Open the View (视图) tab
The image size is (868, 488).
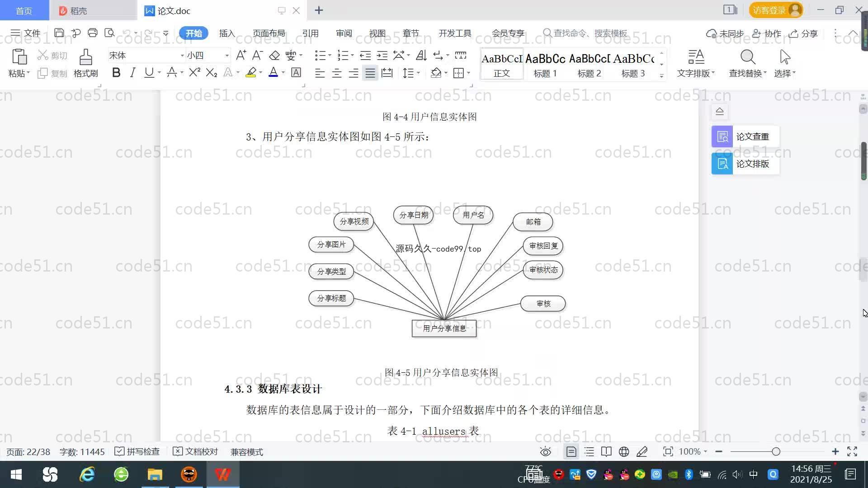377,33
